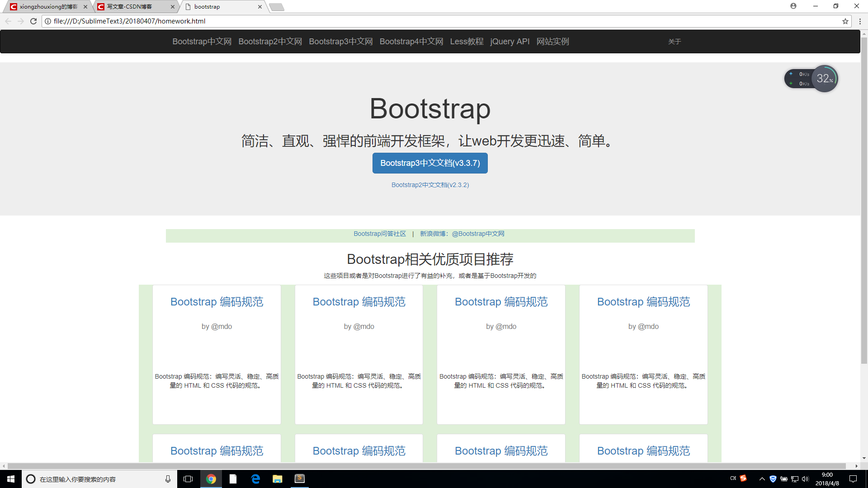Screen dimensions: 868x488
Task: Select the Bootstrap3中文网 navbar item
Action: click(340, 42)
